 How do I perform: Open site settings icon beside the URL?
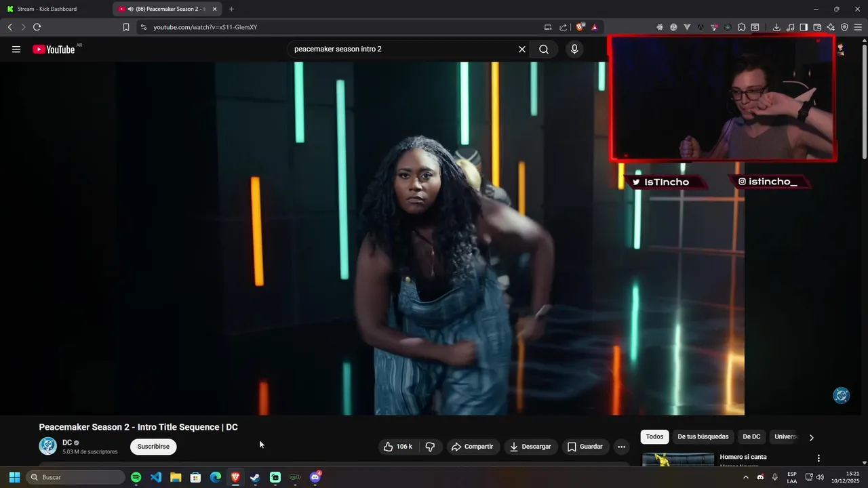[x=142, y=27]
